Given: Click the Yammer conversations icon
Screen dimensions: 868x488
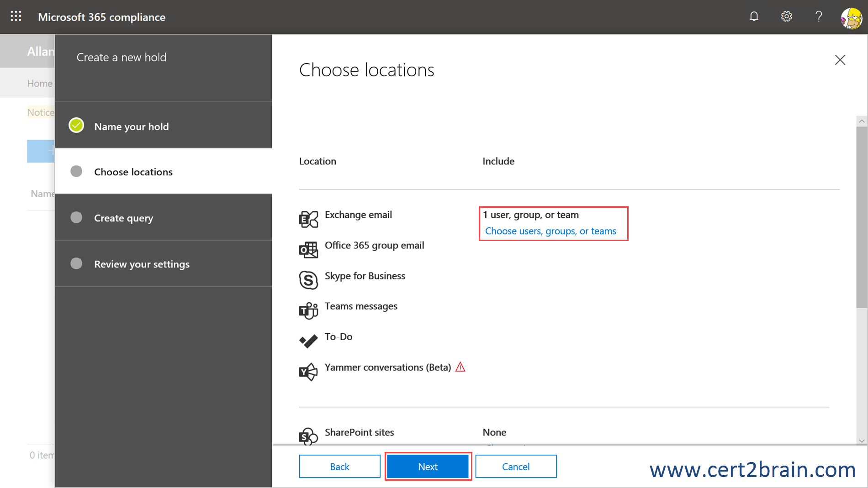Looking at the screenshot, I should (308, 372).
